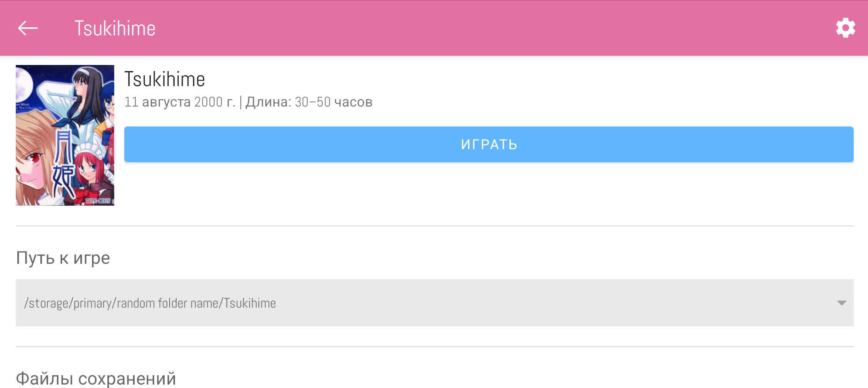Tap the Tsukihime cover art thumbnail

65,135
